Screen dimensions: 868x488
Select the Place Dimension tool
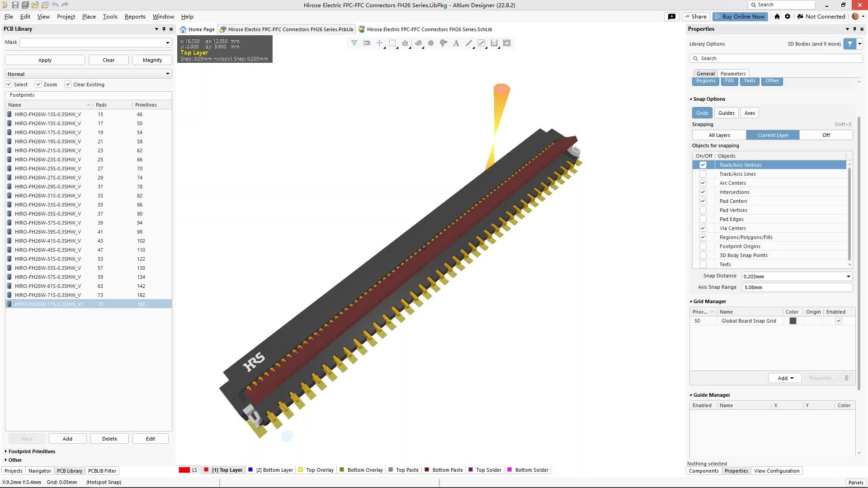(494, 43)
